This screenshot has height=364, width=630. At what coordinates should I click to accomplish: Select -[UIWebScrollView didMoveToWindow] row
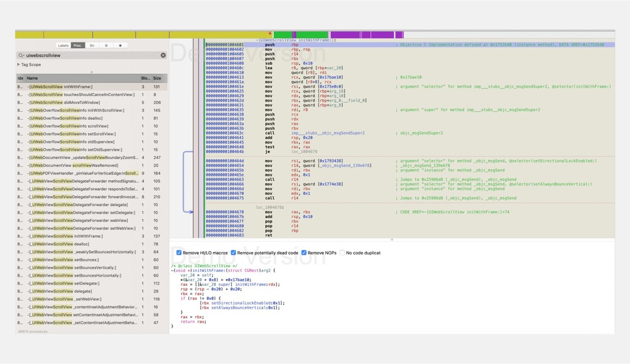pos(92,103)
